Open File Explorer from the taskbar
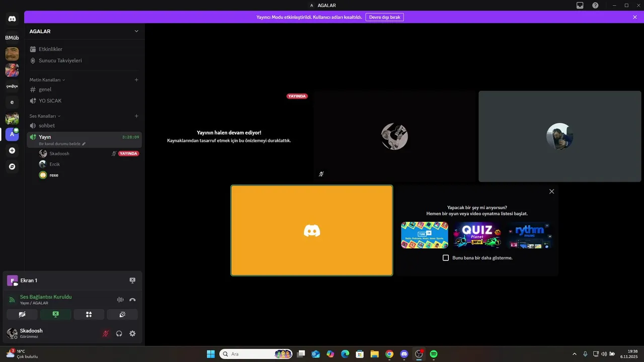Image resolution: width=644 pixels, height=362 pixels. tap(375, 354)
